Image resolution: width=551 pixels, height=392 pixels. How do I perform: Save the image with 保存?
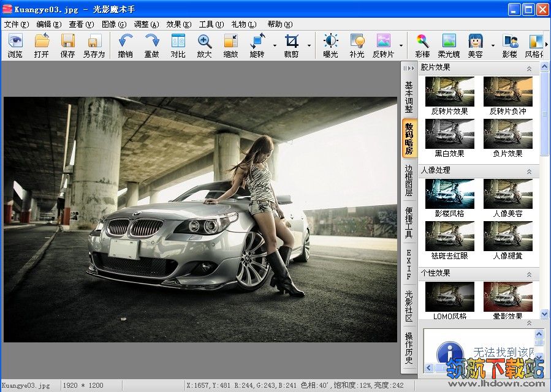67,46
